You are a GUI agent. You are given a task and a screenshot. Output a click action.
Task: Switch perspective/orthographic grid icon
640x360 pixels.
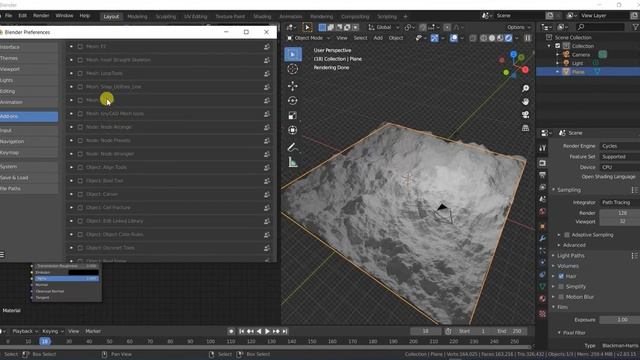coord(525,128)
